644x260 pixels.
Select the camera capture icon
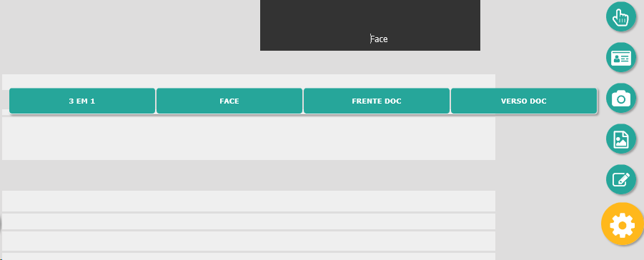621,98
